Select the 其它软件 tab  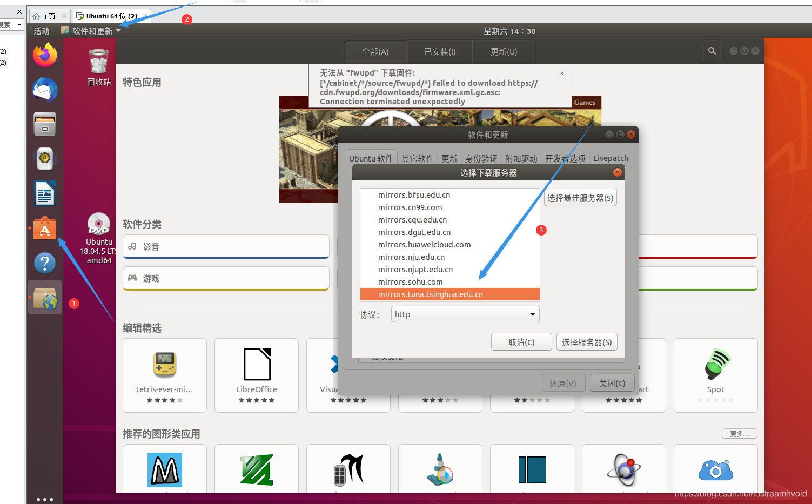tap(417, 158)
